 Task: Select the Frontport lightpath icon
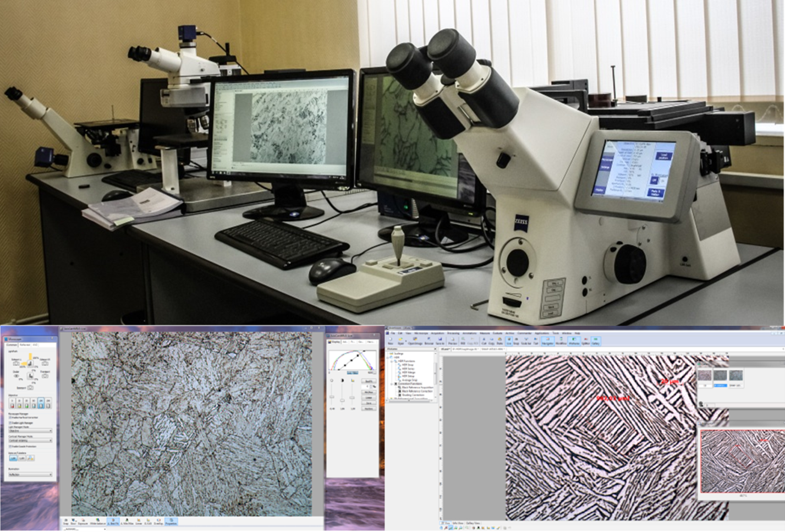tap(45, 376)
